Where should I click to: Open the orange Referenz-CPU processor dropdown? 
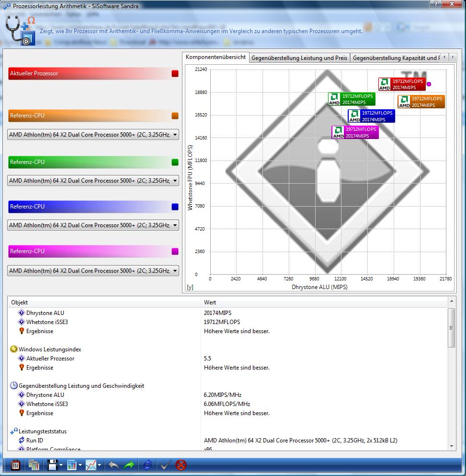pyautogui.click(x=93, y=135)
